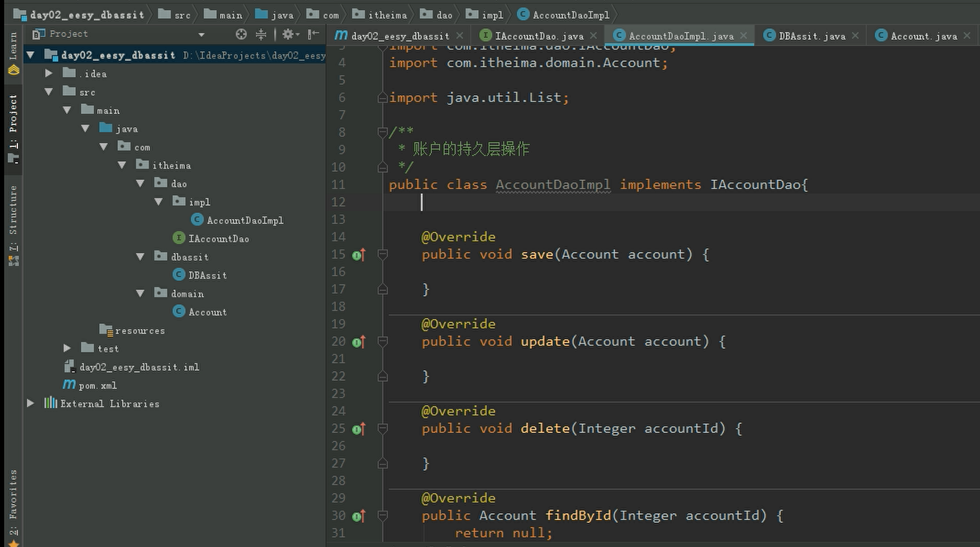The width and height of the screenshot is (980, 547).
Task: Click the overriding method marker on line 30
Action: pyautogui.click(x=359, y=516)
